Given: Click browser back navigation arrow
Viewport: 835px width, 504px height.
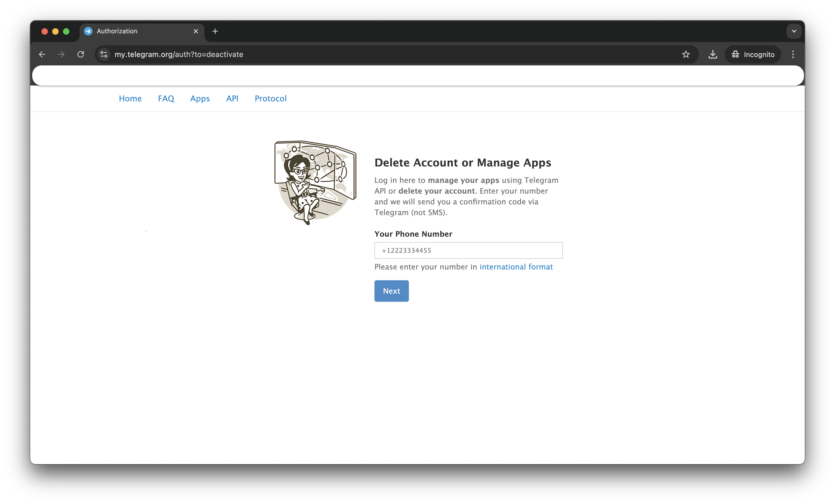Looking at the screenshot, I should tap(42, 54).
